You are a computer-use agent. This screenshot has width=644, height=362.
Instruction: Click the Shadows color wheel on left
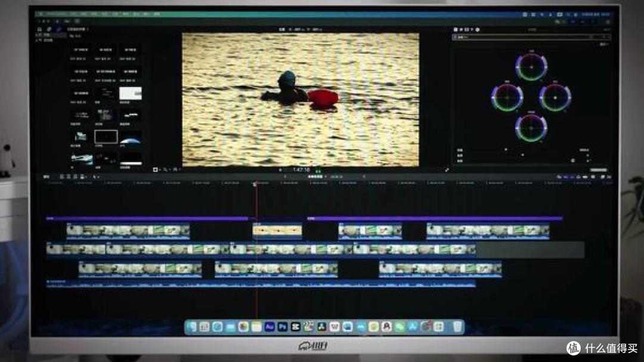(x=507, y=97)
